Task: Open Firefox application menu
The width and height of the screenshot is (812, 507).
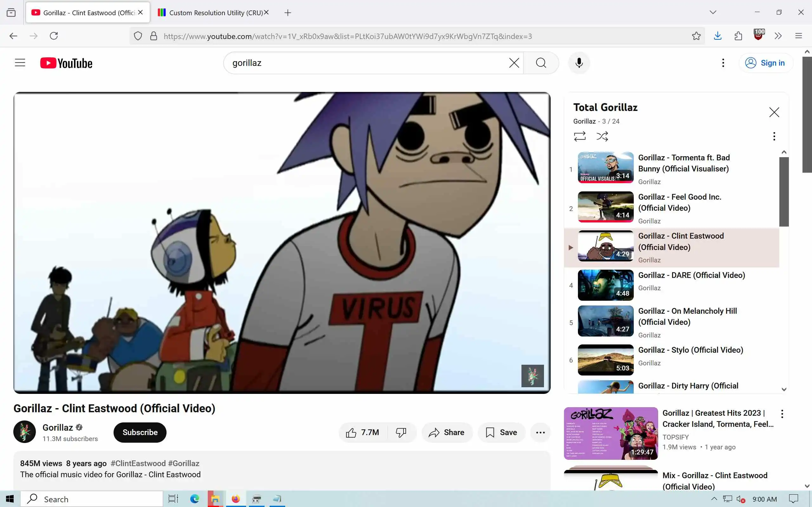Action: tap(798, 36)
